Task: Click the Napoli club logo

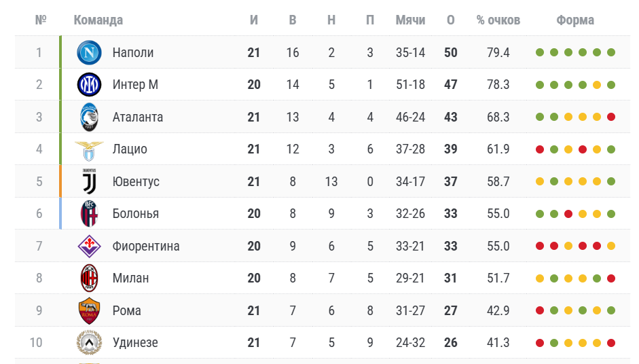Action: 89,52
